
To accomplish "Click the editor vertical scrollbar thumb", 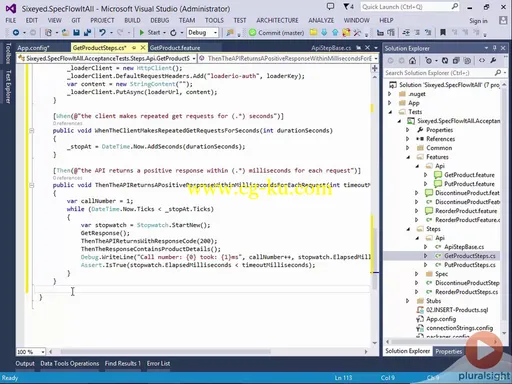I will click(x=375, y=258).
